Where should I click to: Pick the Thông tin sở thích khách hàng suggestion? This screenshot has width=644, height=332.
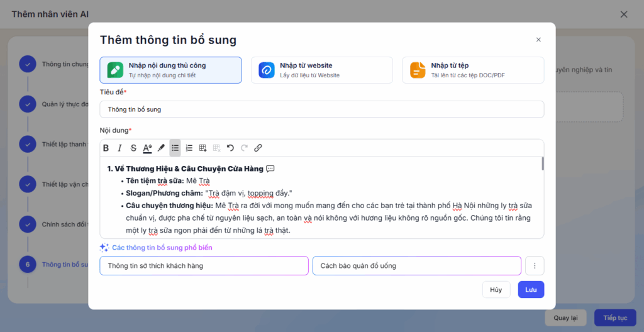point(204,266)
